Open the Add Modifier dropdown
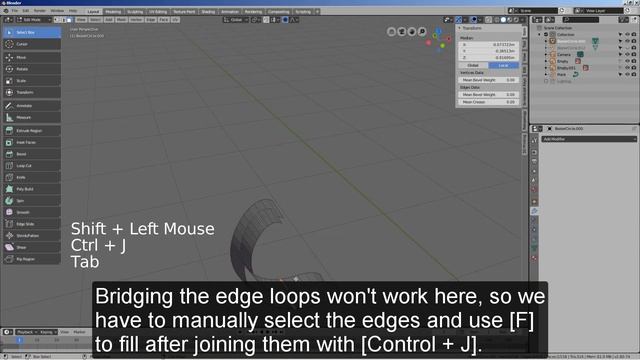The height and width of the screenshot is (360, 640). (589, 139)
